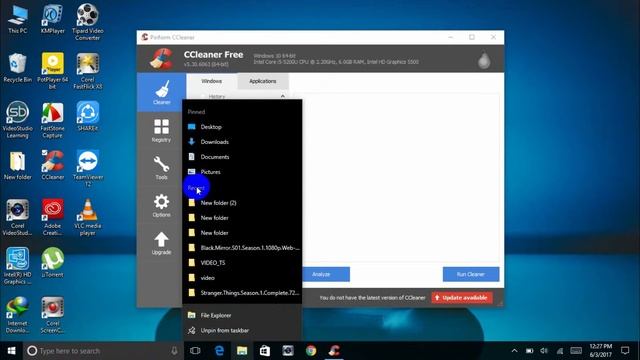Click the microphone in search box

(x=174, y=351)
